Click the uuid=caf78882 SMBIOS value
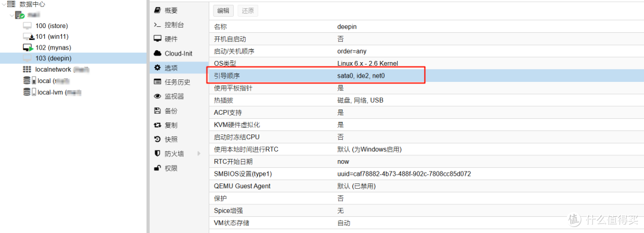 click(x=404, y=174)
